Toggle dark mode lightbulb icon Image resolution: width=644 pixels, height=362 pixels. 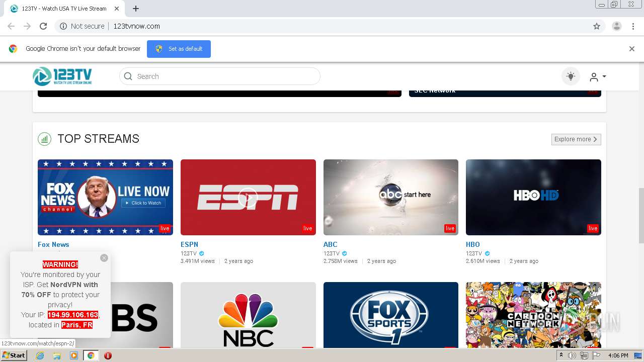571,76
